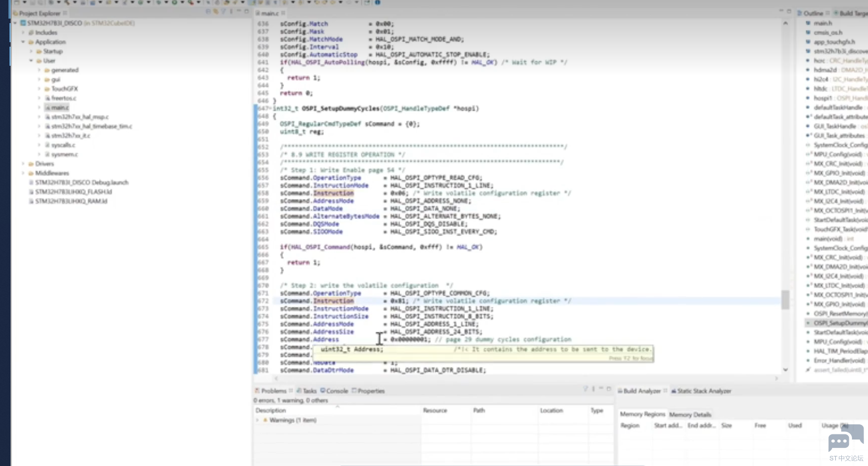
Task: Select app_touchgfx.h in Outline
Action: tap(834, 42)
